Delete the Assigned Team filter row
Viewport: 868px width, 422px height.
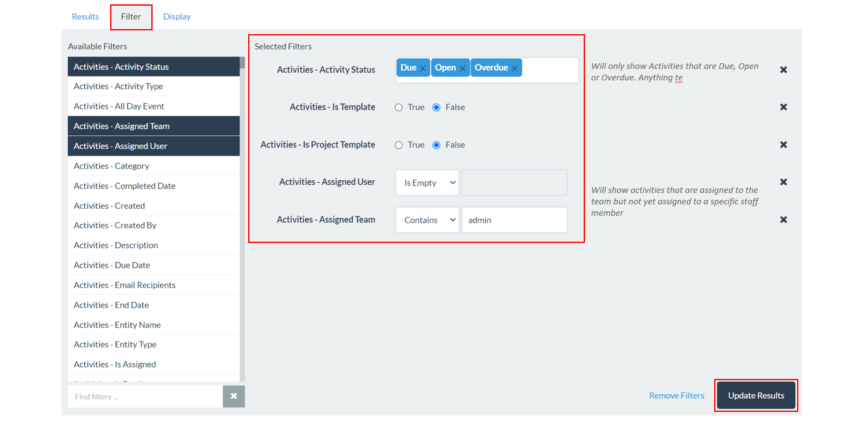[x=783, y=220]
